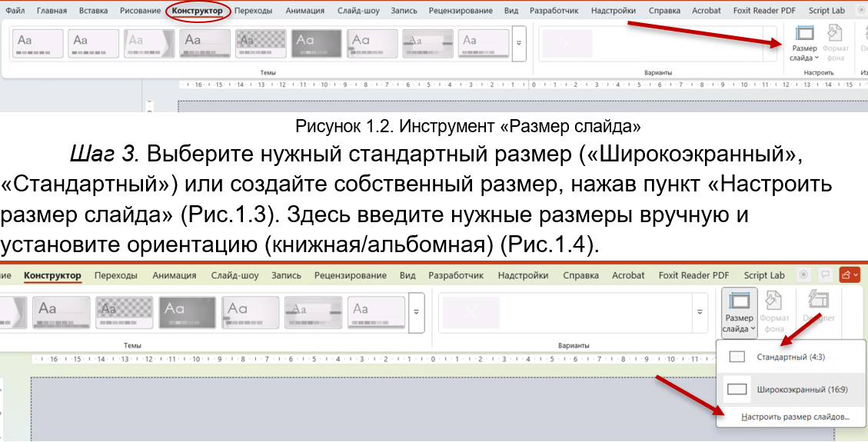This screenshot has width=868, height=442.
Task: Select the variant thumbnail in lower Варианты gallery
Action: (471, 312)
